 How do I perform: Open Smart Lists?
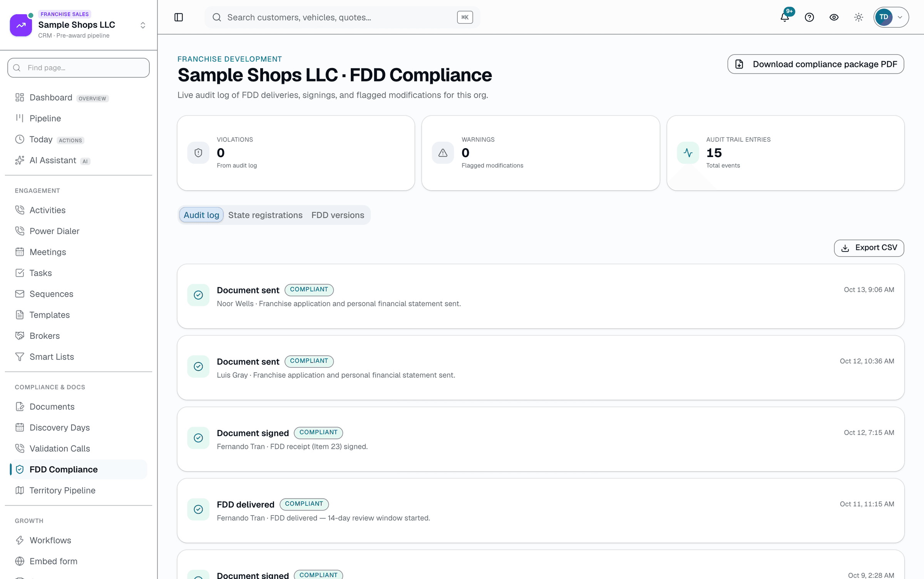pos(79,357)
